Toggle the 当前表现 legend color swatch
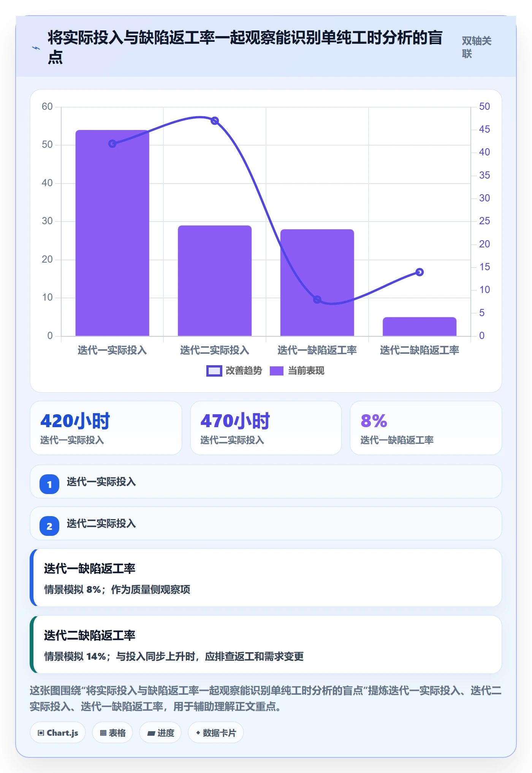Screen dimensions: 532x773 [277, 371]
